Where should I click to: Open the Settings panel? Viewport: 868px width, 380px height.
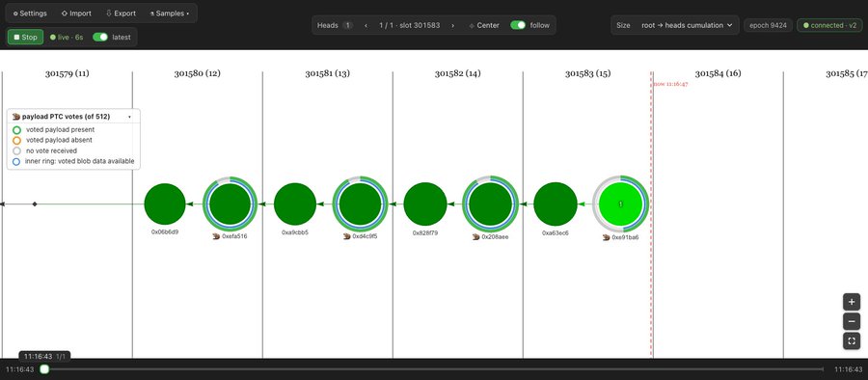[x=30, y=14]
